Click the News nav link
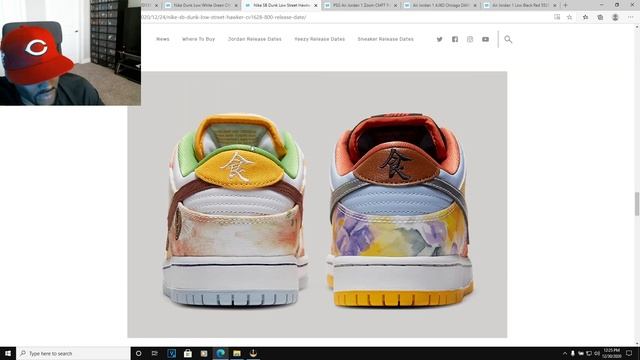 tap(162, 39)
